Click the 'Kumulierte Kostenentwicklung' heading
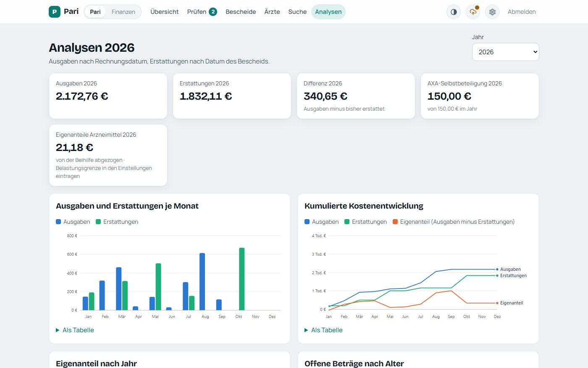The image size is (588, 368). [364, 206]
